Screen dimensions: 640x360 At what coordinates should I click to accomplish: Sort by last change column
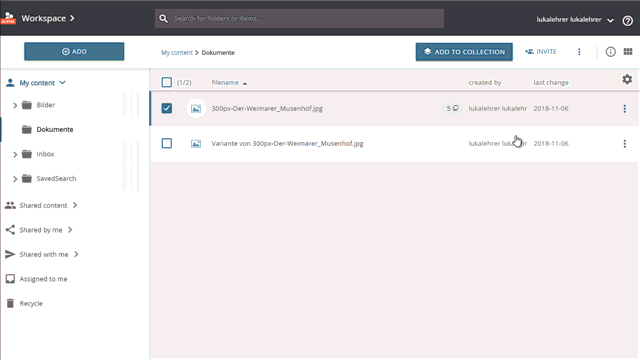click(551, 82)
